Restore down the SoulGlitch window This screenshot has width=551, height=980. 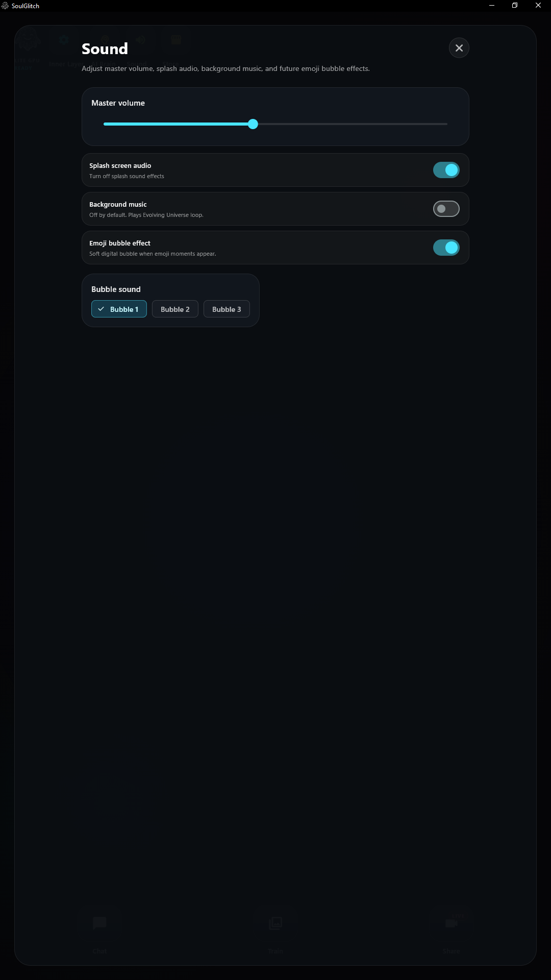pyautogui.click(x=515, y=6)
